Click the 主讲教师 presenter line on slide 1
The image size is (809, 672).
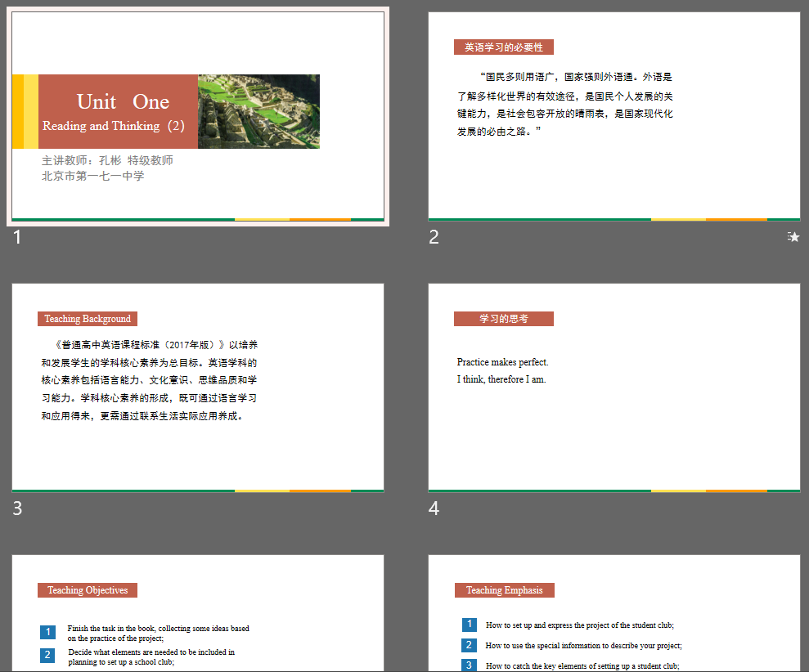[x=107, y=160]
